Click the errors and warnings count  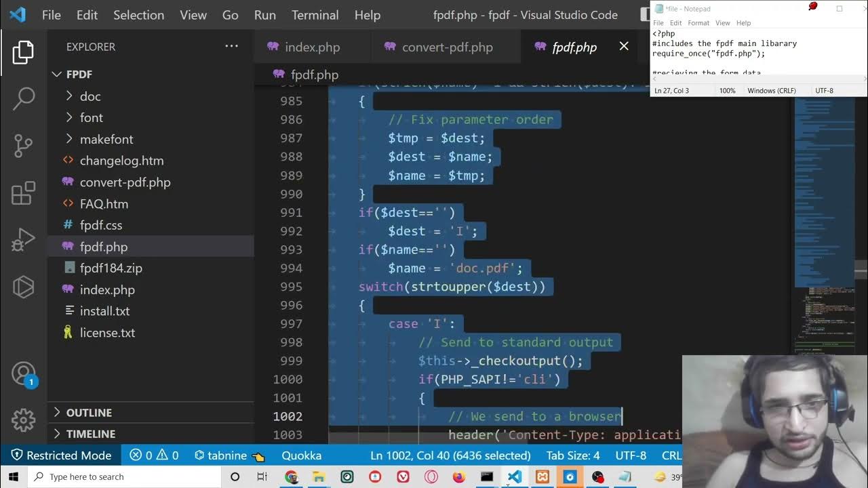(x=154, y=455)
